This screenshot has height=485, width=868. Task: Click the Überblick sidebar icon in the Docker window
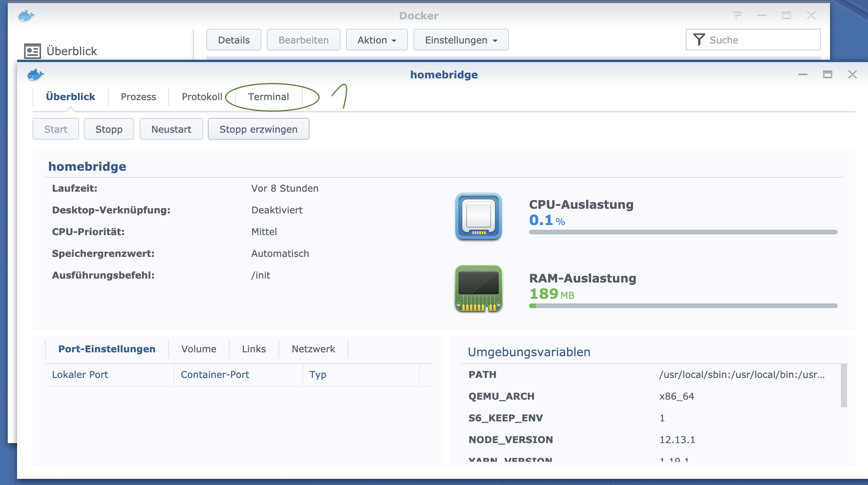[33, 51]
